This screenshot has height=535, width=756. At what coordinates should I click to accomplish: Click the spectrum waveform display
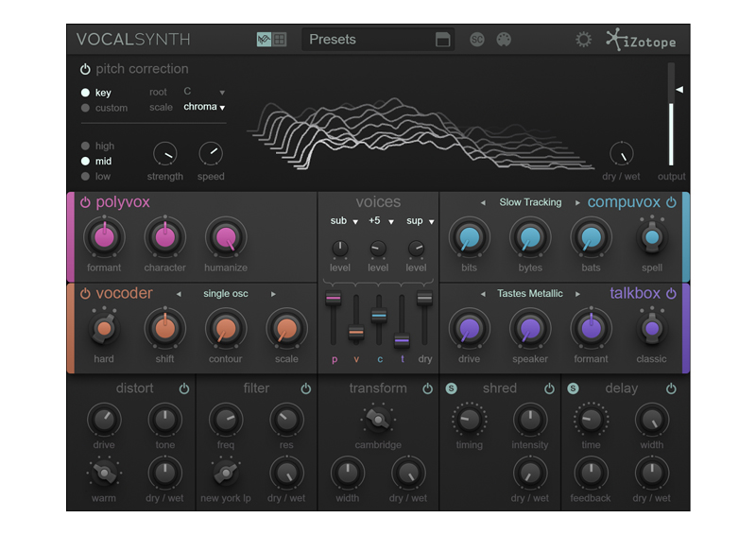click(x=420, y=133)
